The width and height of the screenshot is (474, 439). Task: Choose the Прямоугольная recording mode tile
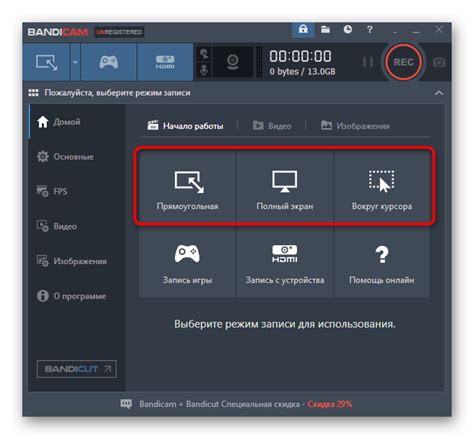[x=188, y=187]
